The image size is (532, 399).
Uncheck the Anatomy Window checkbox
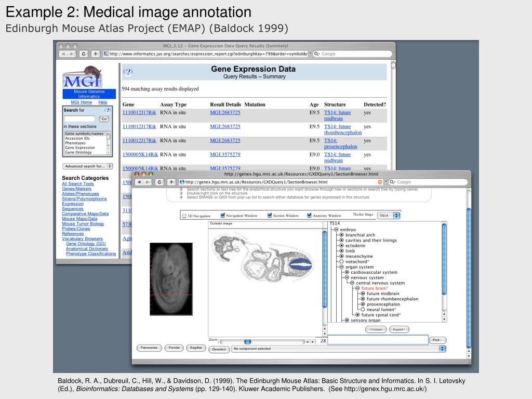309,216
